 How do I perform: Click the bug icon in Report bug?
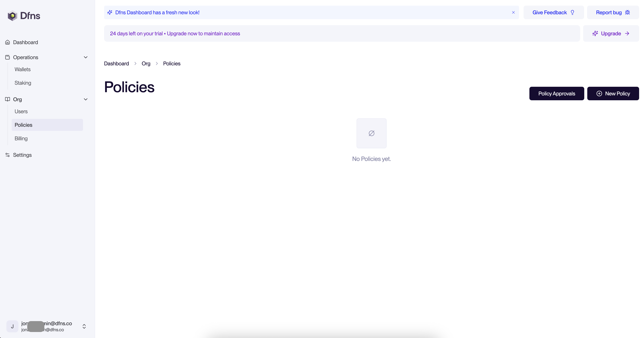coord(627,13)
